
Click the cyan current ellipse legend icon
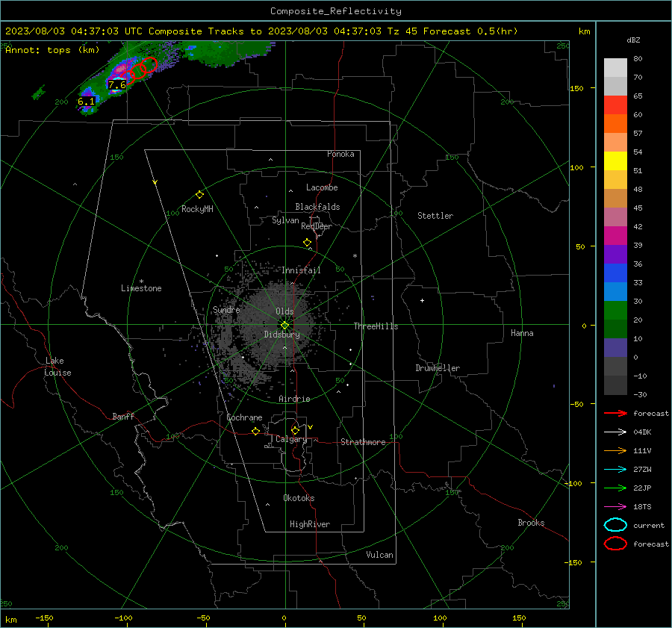point(615,525)
